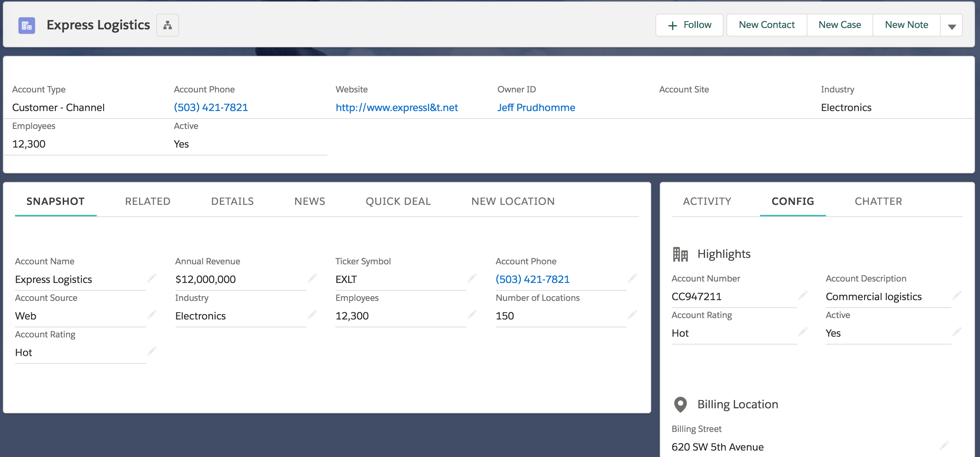The image size is (980, 457).
Task: Switch to the Related tab
Action: [148, 201]
